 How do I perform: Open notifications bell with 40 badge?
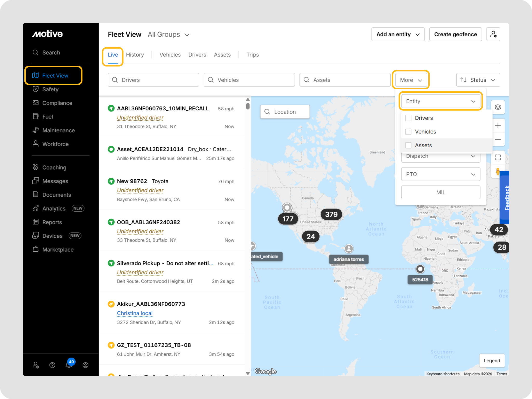[69, 365]
